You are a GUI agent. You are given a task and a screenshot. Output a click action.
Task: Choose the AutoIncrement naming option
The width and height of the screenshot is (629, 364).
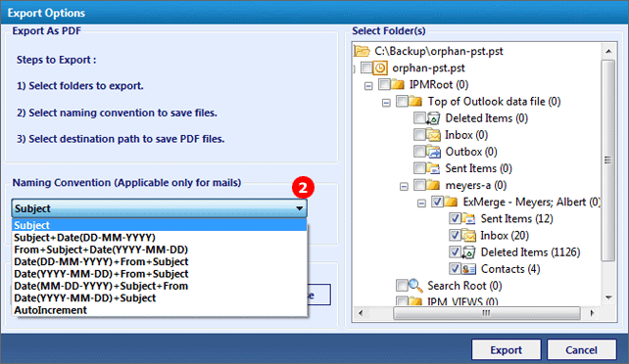coord(160,310)
